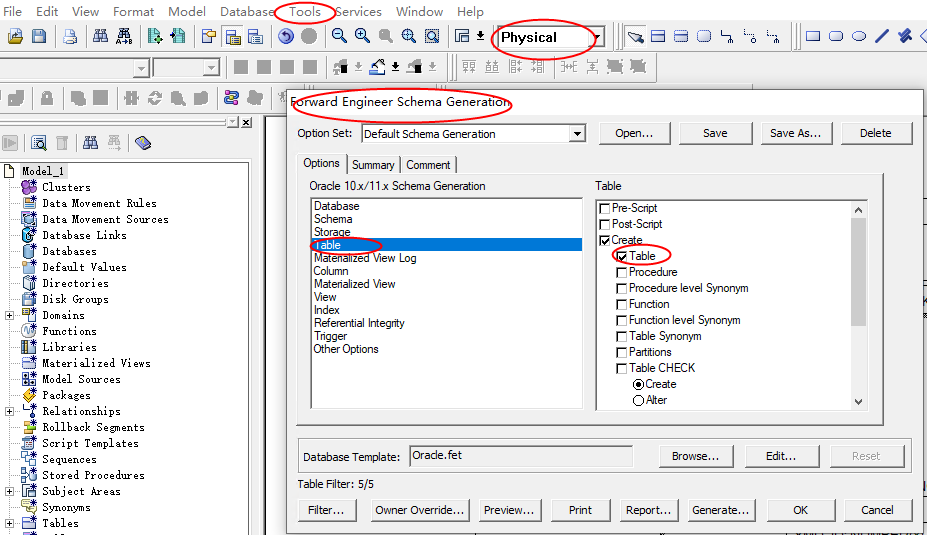Expand the Tables tree node
927x535 pixels.
point(9,523)
